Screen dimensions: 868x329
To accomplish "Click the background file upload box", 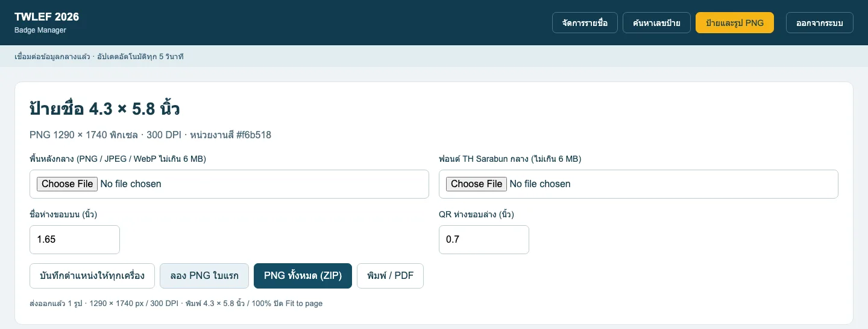I will coord(229,184).
